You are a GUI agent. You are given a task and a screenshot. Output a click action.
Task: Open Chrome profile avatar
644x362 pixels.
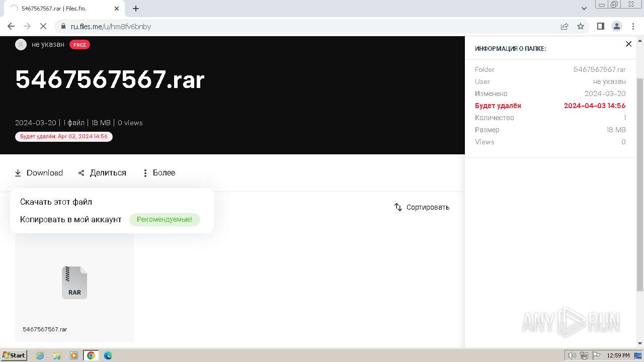click(616, 26)
